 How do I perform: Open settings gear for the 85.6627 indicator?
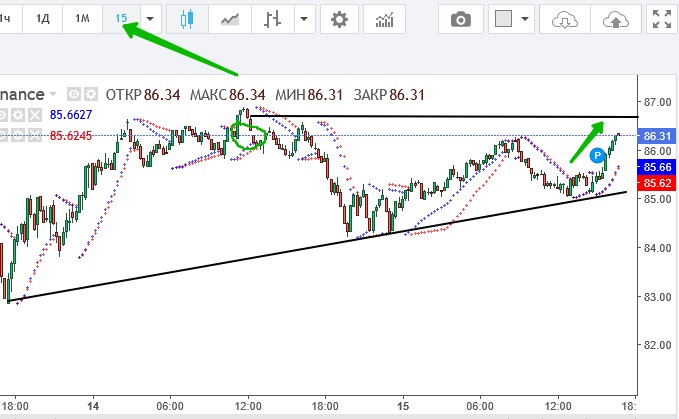tap(18, 115)
